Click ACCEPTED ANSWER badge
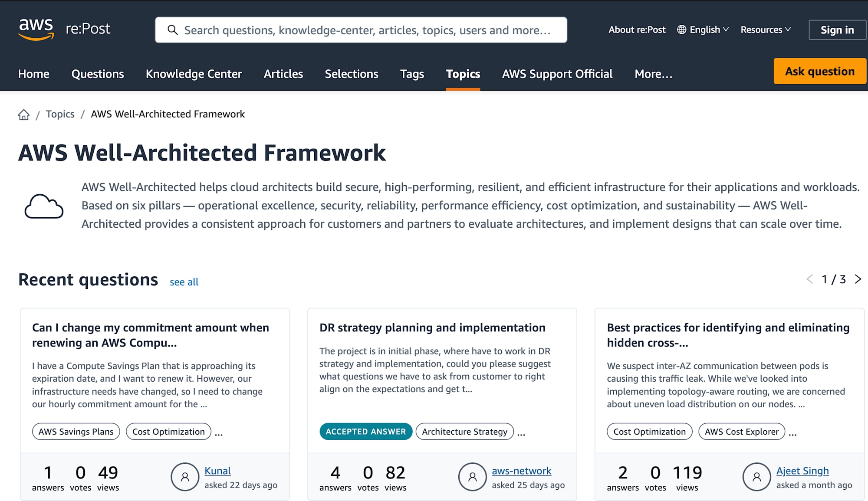This screenshot has width=868, height=501. [366, 432]
